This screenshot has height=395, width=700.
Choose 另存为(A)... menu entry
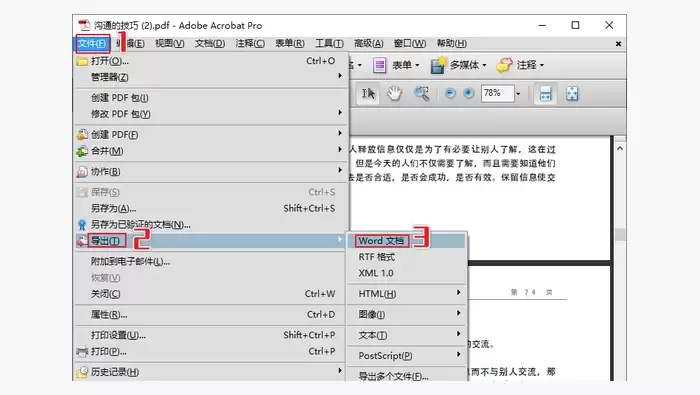[x=211, y=208]
